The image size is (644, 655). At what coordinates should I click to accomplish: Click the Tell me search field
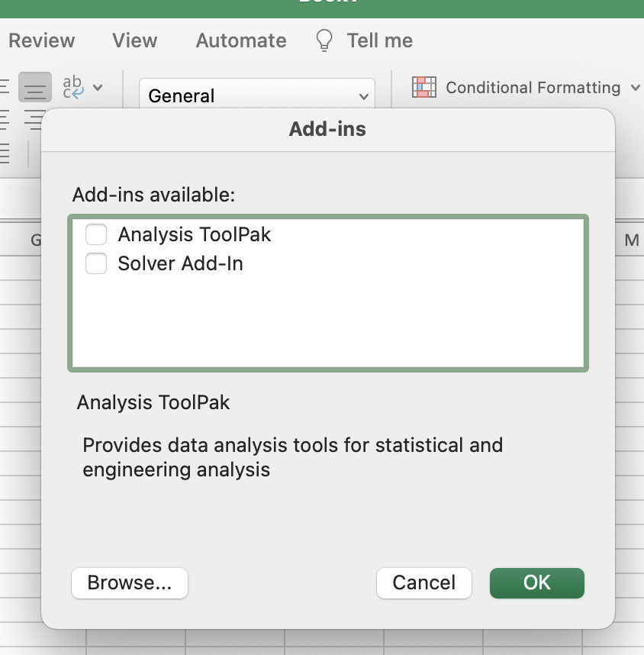click(x=379, y=40)
